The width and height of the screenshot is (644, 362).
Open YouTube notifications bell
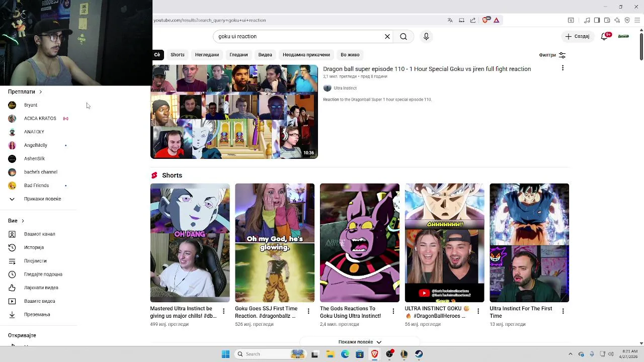click(x=606, y=36)
